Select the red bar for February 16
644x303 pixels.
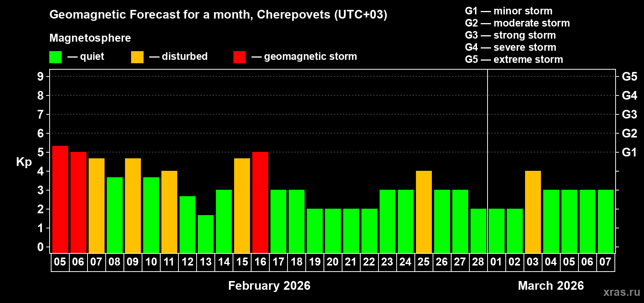[260, 203]
